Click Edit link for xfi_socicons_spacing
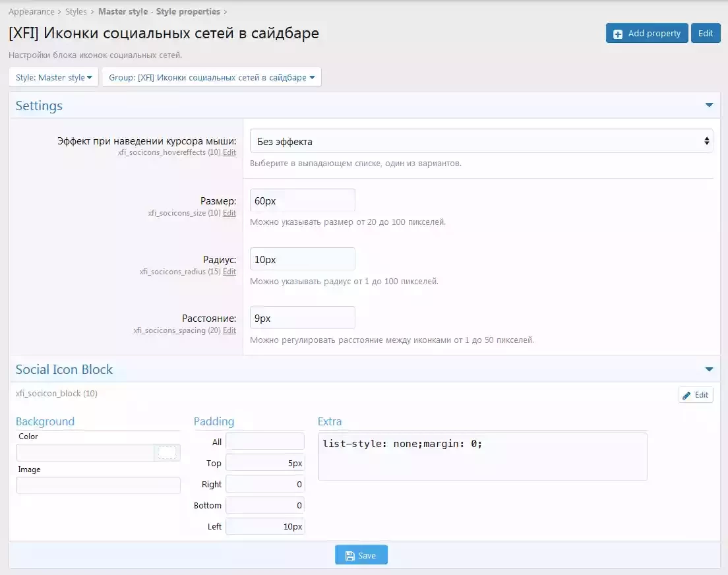Screen dimensions: 728x575 [229, 330]
